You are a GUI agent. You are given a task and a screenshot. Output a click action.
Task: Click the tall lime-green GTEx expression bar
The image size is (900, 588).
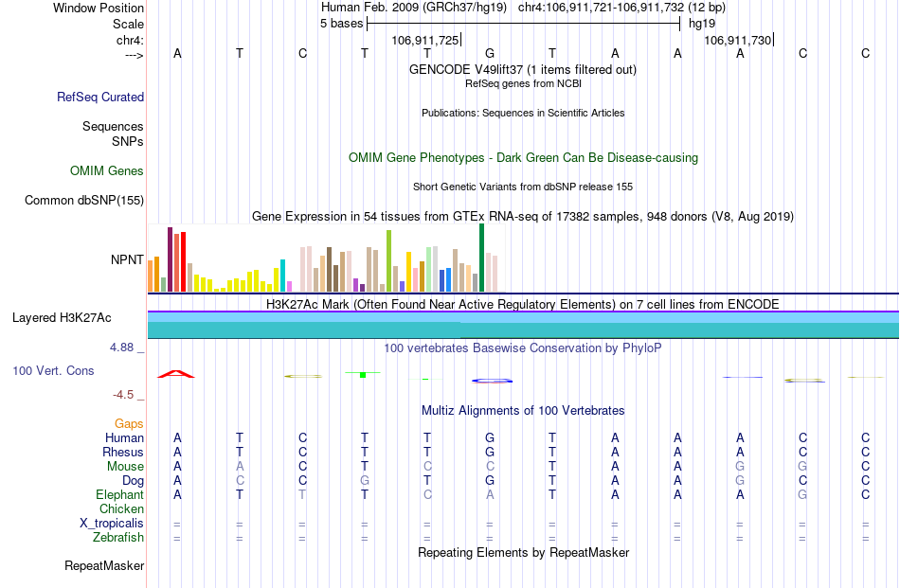389,261
